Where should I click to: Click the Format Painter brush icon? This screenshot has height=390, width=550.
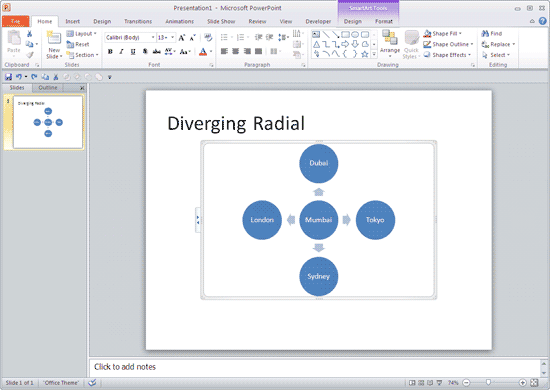tap(30, 55)
